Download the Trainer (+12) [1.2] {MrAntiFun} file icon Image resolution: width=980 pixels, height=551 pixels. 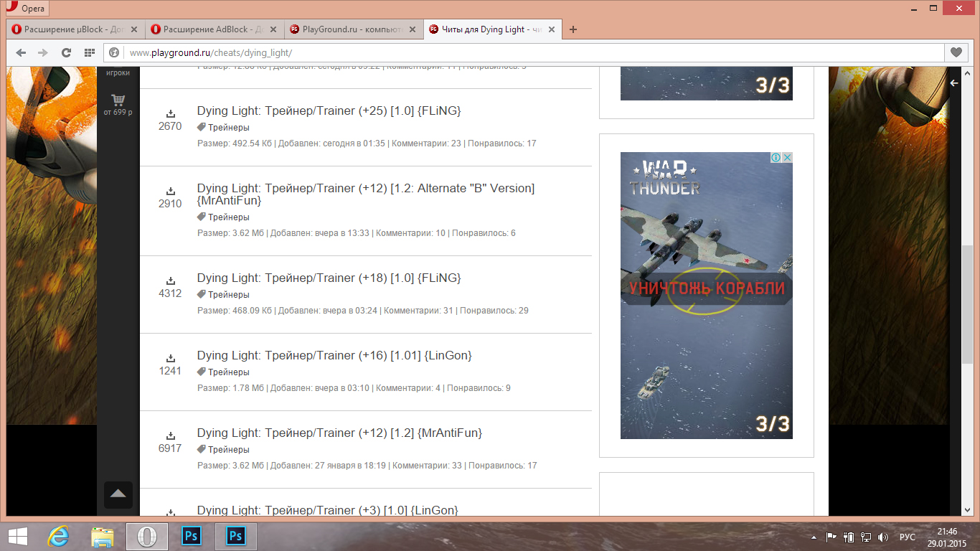(x=171, y=435)
